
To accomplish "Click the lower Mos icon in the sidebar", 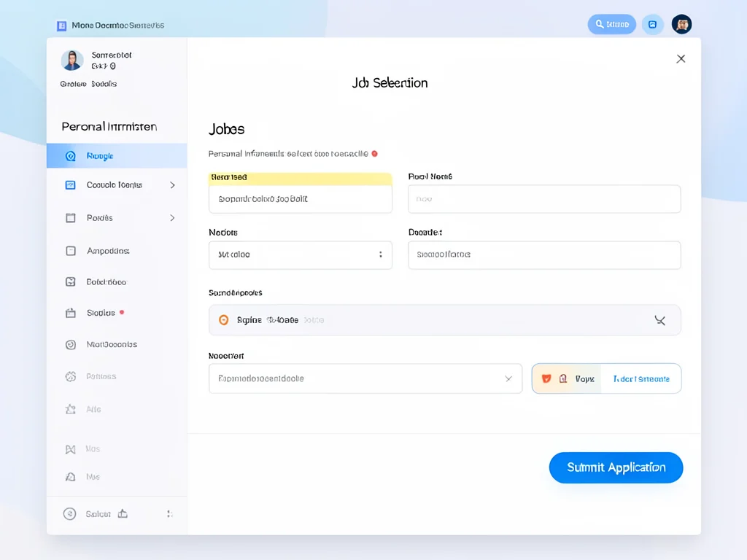I will click(71, 477).
